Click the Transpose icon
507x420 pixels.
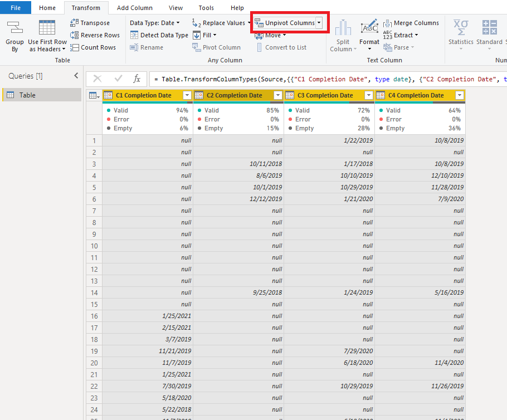pyautogui.click(x=74, y=23)
